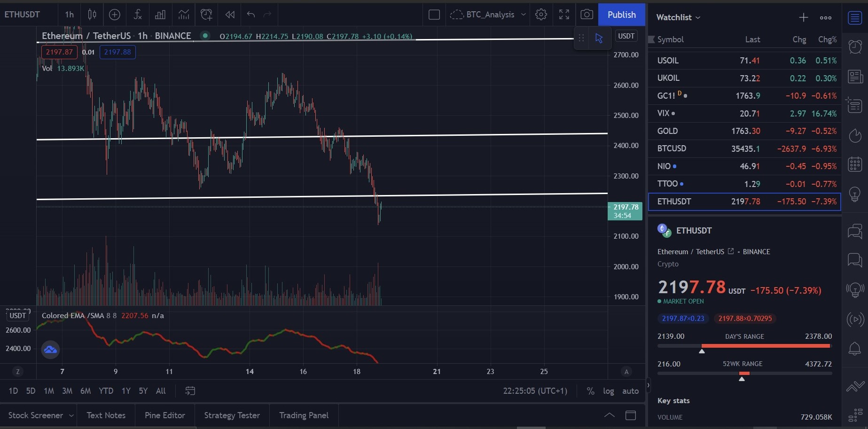Click the Publish button
868x429 pixels.
click(x=622, y=15)
